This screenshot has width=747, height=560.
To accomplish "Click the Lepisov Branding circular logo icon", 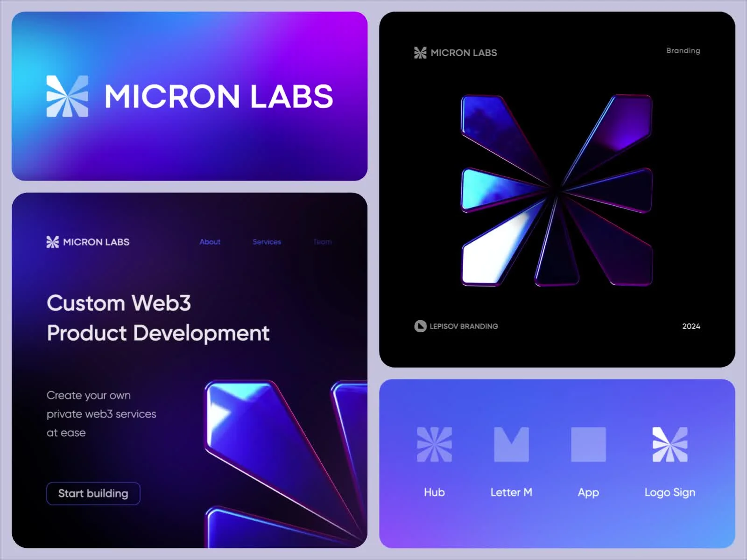I will pos(420,326).
